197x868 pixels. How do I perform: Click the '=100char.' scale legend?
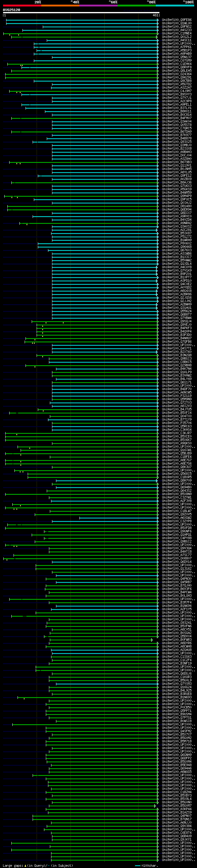coord(147,865)
